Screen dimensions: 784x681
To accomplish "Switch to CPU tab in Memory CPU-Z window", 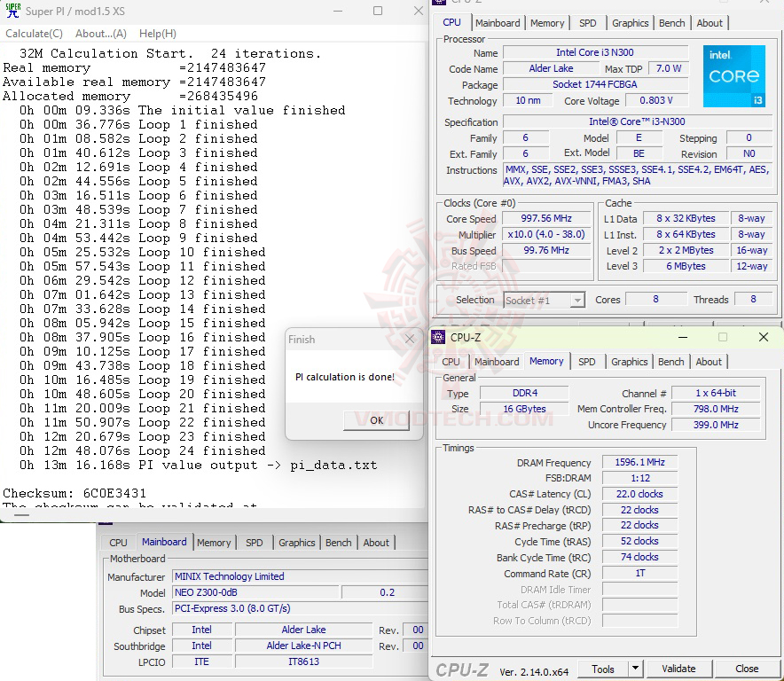I will tap(451, 362).
